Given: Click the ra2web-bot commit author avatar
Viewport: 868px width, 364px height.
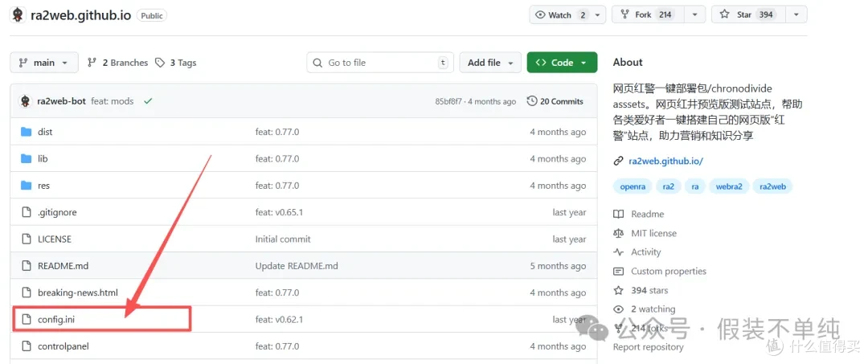Looking at the screenshot, I should (x=26, y=101).
